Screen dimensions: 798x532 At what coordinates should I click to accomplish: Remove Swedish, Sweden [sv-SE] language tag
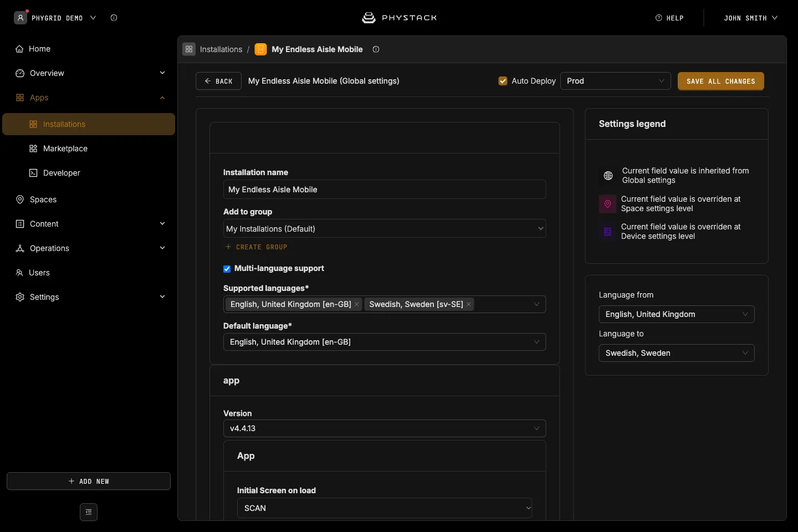click(x=469, y=304)
